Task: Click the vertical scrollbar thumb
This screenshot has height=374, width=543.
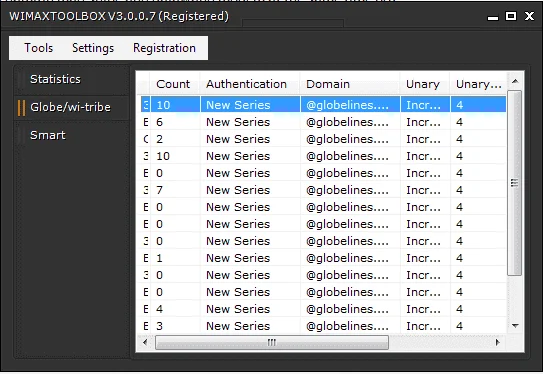Action: [515, 183]
